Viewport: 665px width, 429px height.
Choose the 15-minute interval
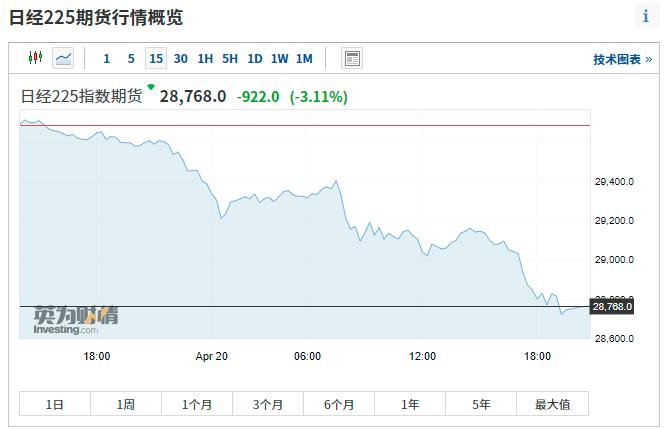pos(155,59)
